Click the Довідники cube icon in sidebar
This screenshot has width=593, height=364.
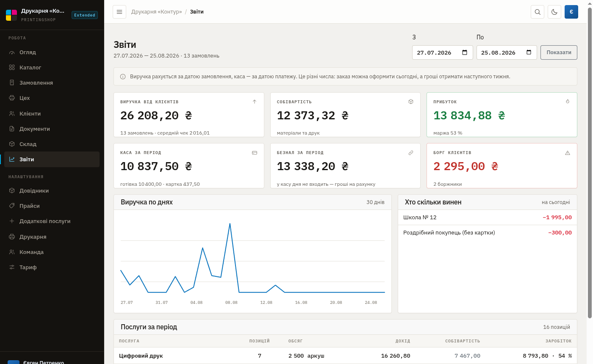point(12,191)
